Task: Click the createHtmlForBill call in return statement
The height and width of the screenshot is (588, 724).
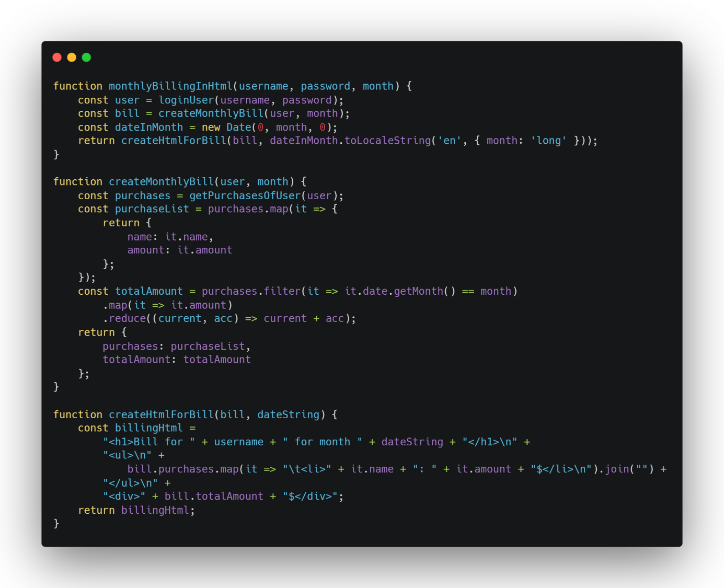Action: [174, 141]
